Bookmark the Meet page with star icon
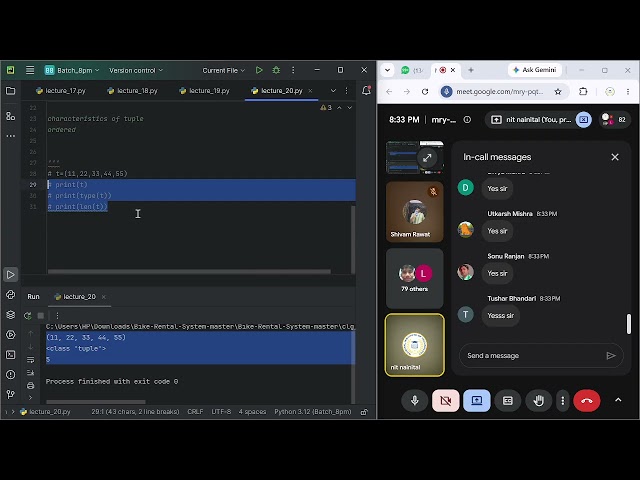This screenshot has height=480, width=640. point(558,91)
